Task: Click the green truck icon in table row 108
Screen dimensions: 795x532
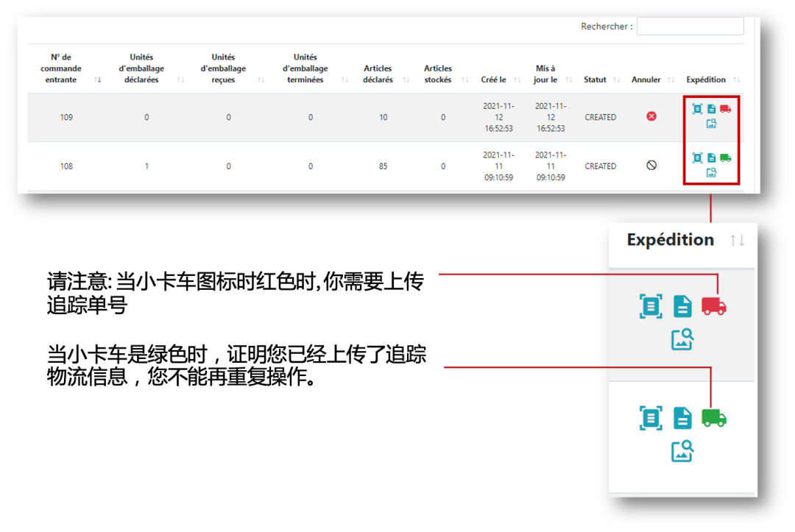Action: click(x=725, y=157)
